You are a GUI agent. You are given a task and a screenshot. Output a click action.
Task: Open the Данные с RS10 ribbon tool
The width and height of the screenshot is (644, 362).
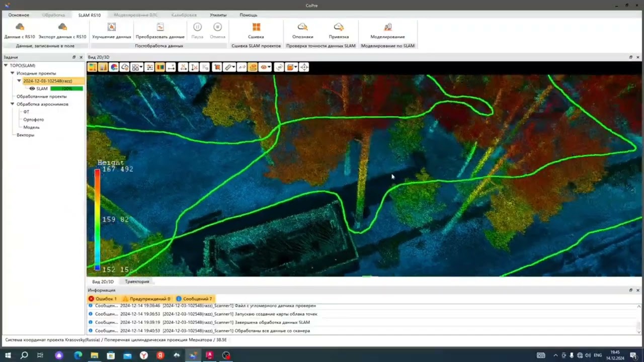[x=20, y=30]
